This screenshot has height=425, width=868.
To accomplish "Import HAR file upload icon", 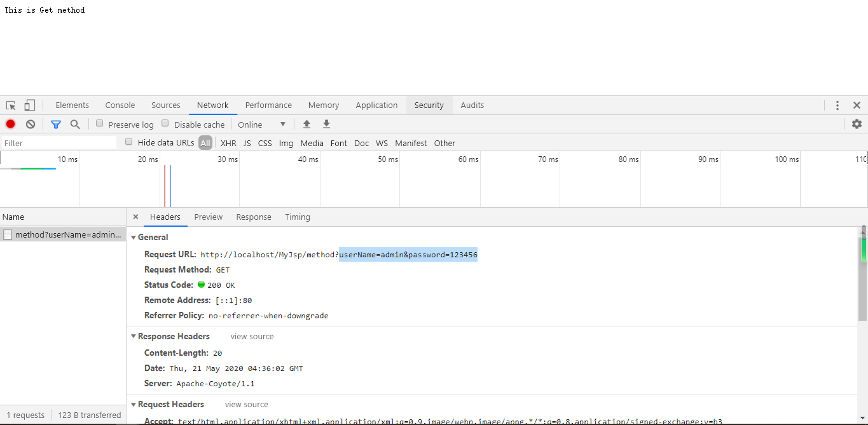I will coord(307,124).
